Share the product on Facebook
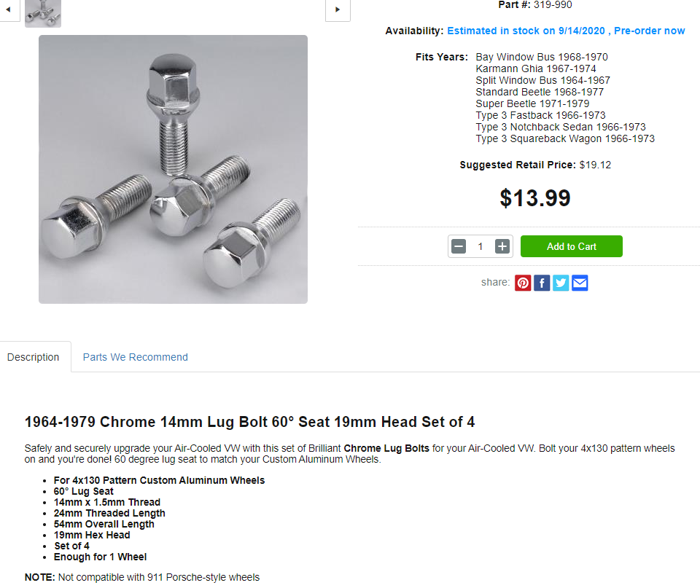This screenshot has height=588, width=700. (542, 283)
